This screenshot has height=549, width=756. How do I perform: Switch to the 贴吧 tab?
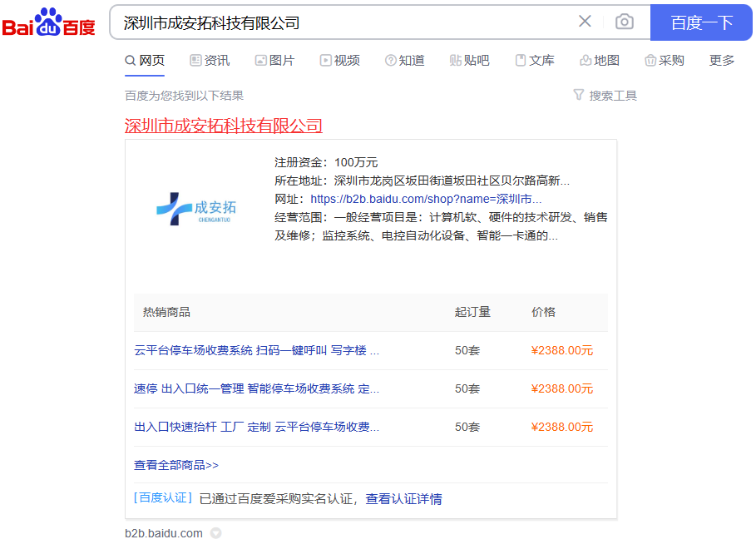[469, 61]
